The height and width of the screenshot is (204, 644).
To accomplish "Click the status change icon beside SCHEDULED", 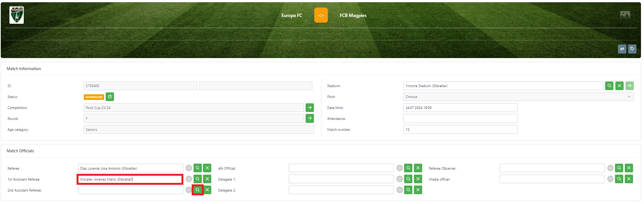I will pyautogui.click(x=110, y=97).
